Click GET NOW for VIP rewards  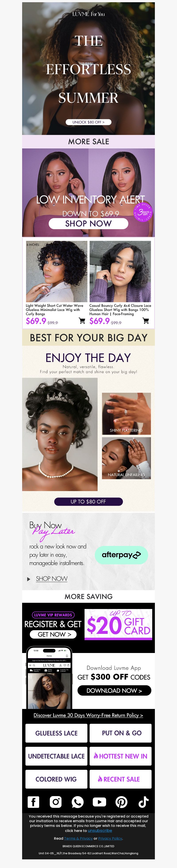[x=53, y=634]
